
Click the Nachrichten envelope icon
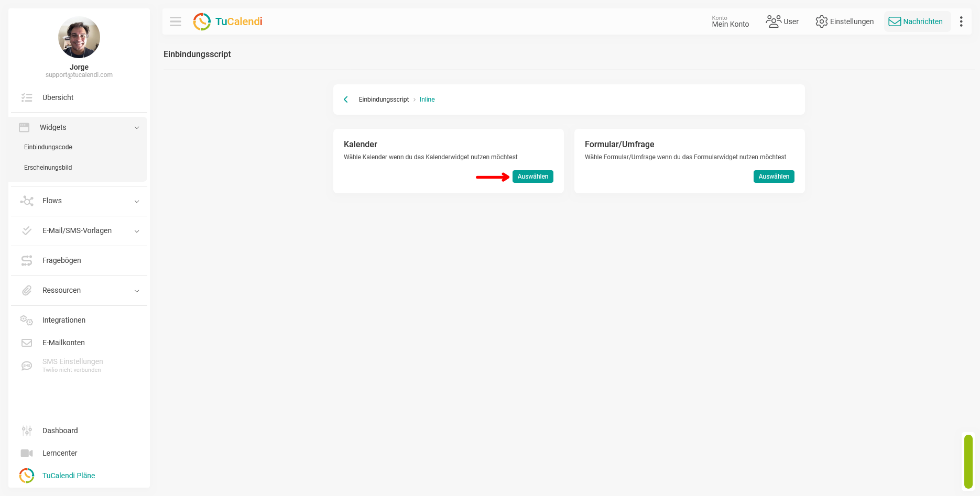pyautogui.click(x=895, y=21)
